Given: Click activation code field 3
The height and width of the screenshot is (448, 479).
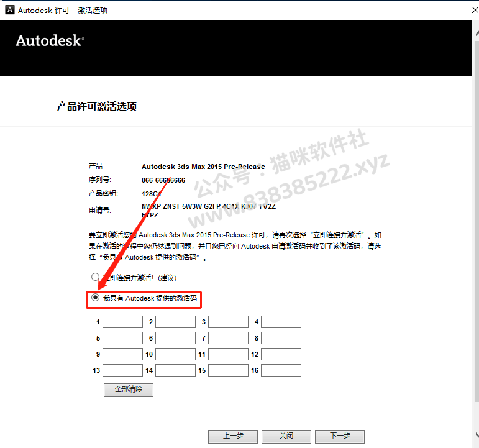Looking at the screenshot, I should [228, 322].
